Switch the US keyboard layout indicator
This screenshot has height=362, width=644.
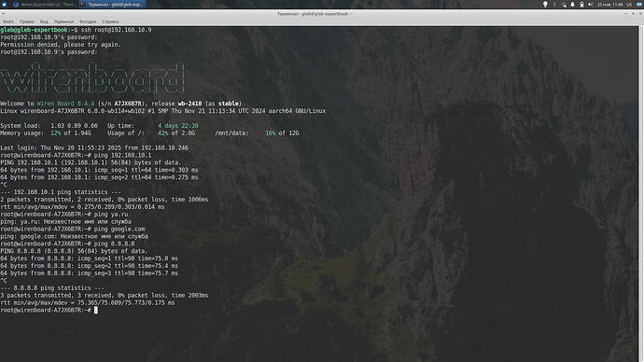629,5
